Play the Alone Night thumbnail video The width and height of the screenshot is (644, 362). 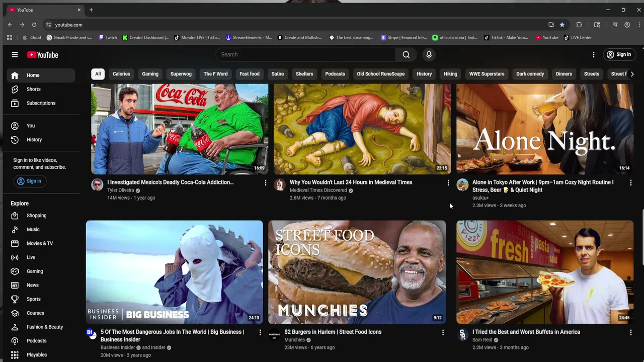(544, 129)
